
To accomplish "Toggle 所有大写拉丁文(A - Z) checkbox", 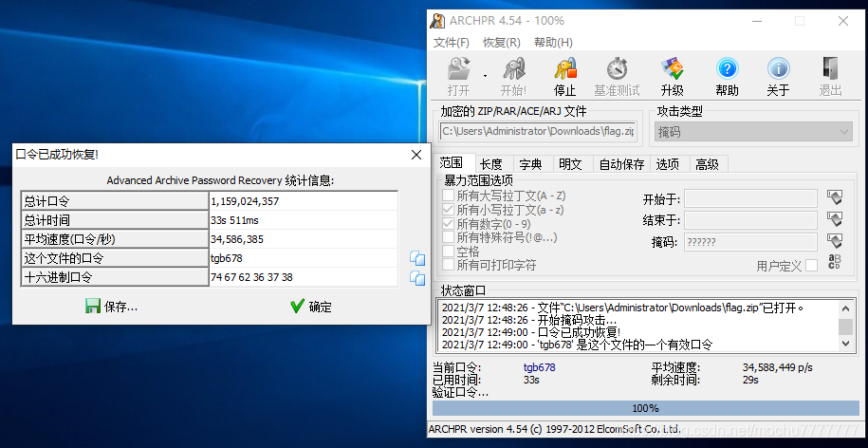I will pyautogui.click(x=448, y=196).
